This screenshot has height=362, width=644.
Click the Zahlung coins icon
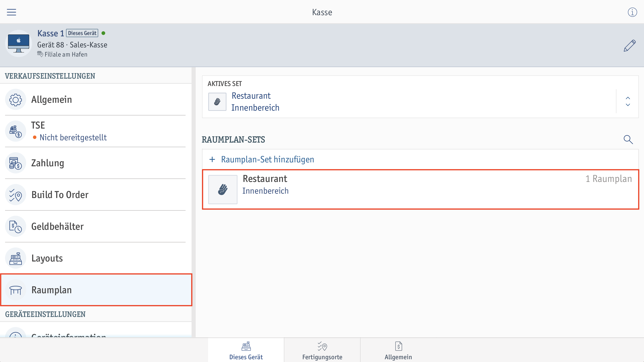15,163
